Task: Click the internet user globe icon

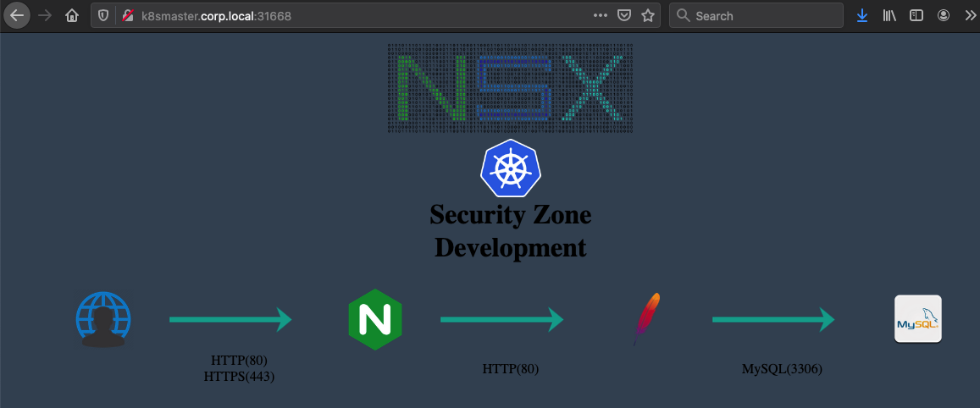Action: (x=103, y=319)
